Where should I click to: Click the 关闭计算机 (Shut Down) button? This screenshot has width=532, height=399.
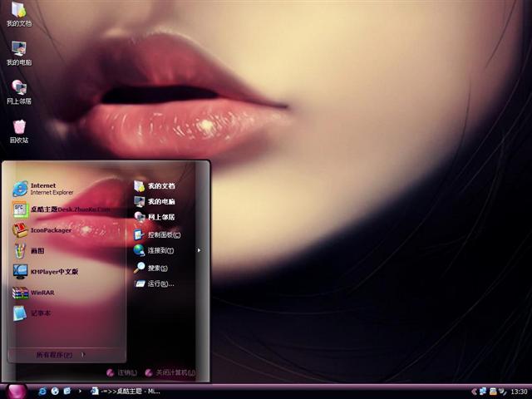click(x=170, y=372)
